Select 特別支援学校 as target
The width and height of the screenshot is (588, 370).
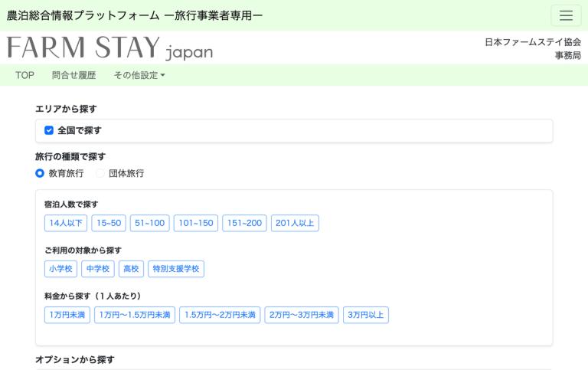[176, 269]
